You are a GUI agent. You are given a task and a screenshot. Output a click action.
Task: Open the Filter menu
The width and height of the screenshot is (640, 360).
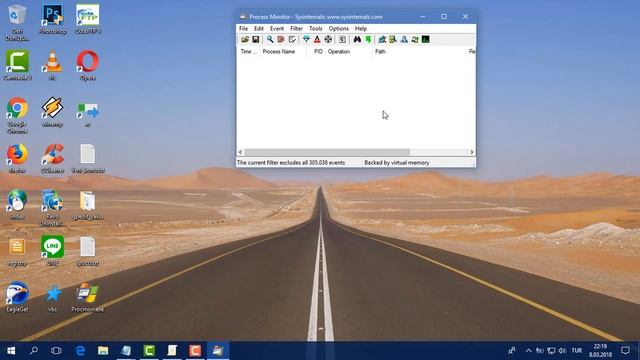point(296,29)
